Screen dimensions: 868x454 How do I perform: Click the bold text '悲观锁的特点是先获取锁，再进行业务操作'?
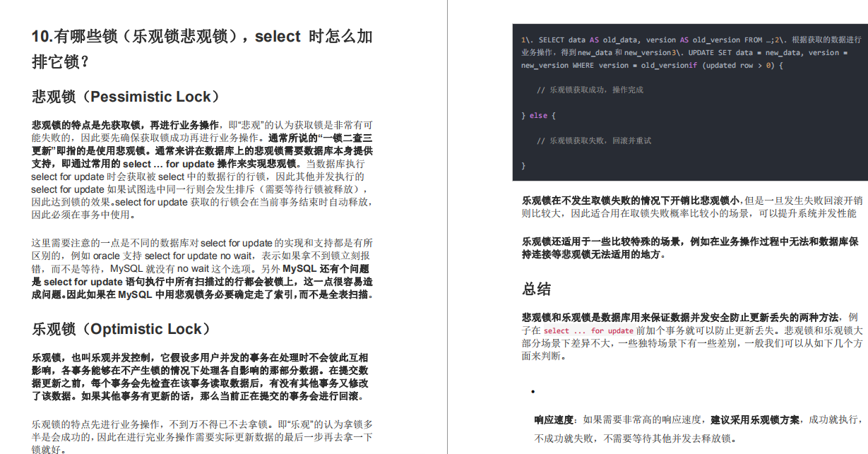point(126,125)
